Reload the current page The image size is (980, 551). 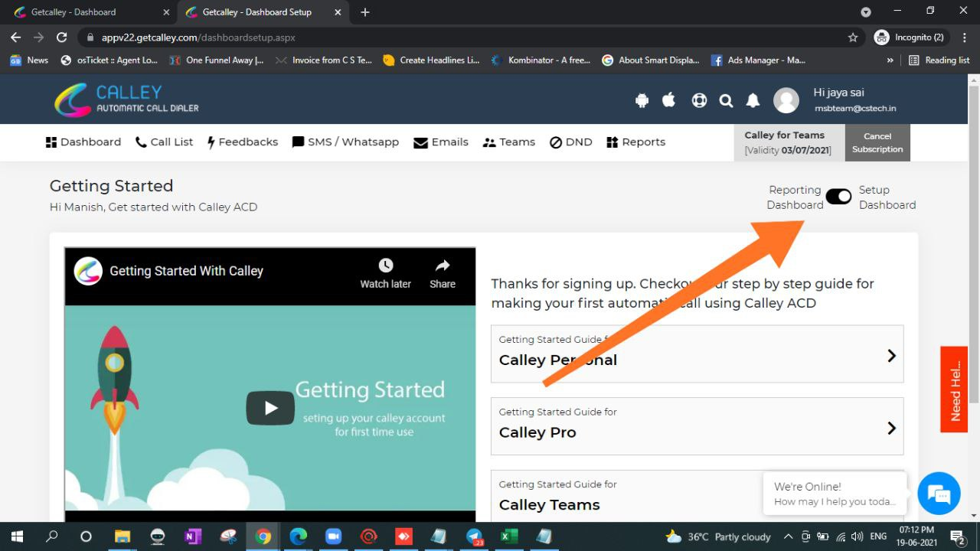tap(62, 37)
